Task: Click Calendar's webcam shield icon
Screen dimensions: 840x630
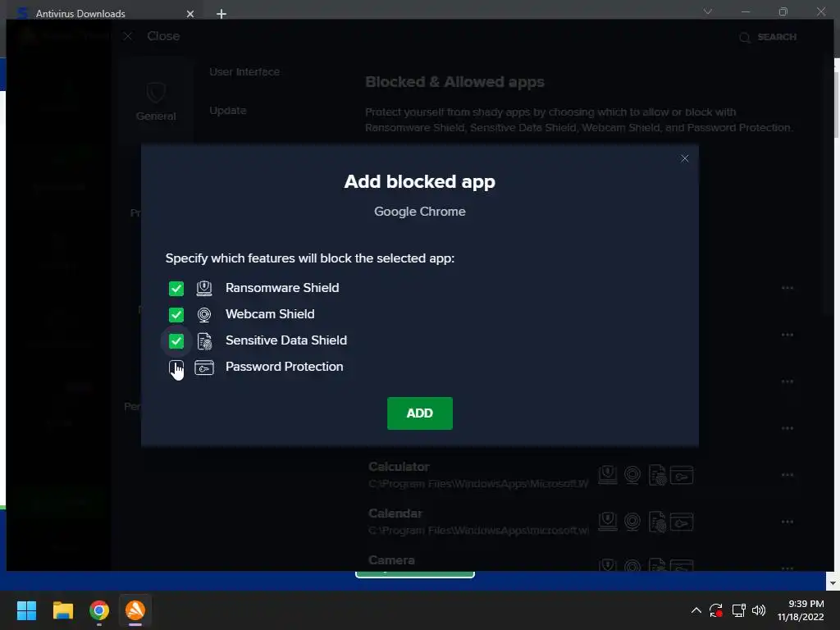Action: [632, 521]
